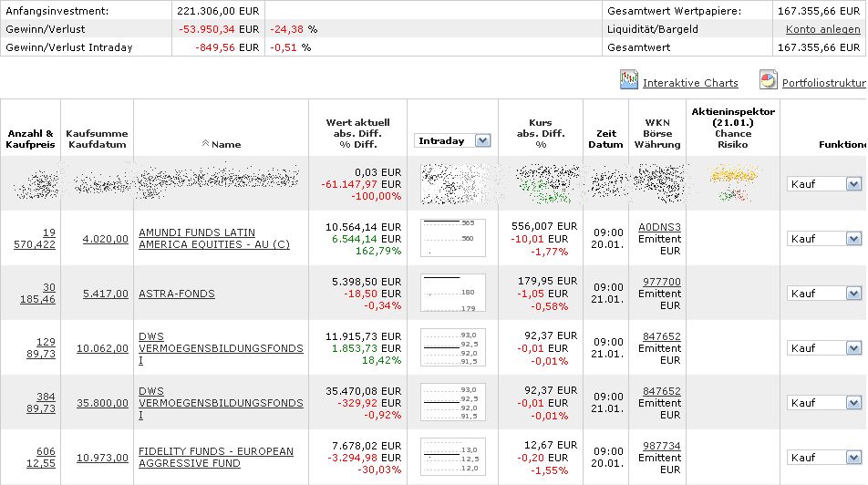Click the Portfoliostruktur pie chart icon
Screen dimensions: 868x485
[768, 79]
